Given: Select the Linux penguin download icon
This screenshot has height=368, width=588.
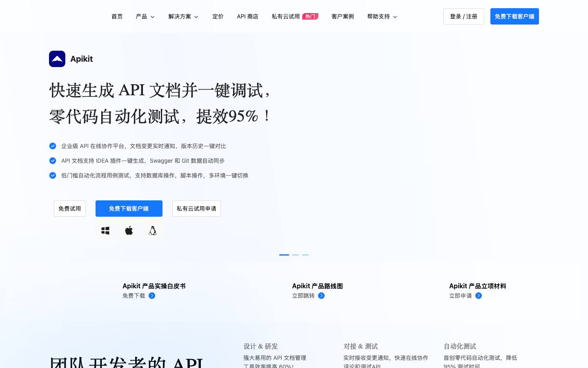Looking at the screenshot, I should 153,231.
